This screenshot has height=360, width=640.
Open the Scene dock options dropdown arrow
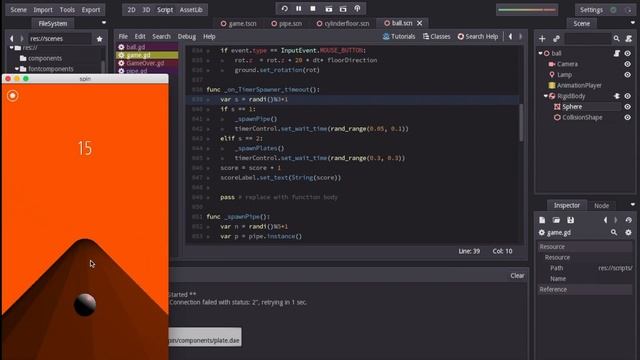[633, 23]
